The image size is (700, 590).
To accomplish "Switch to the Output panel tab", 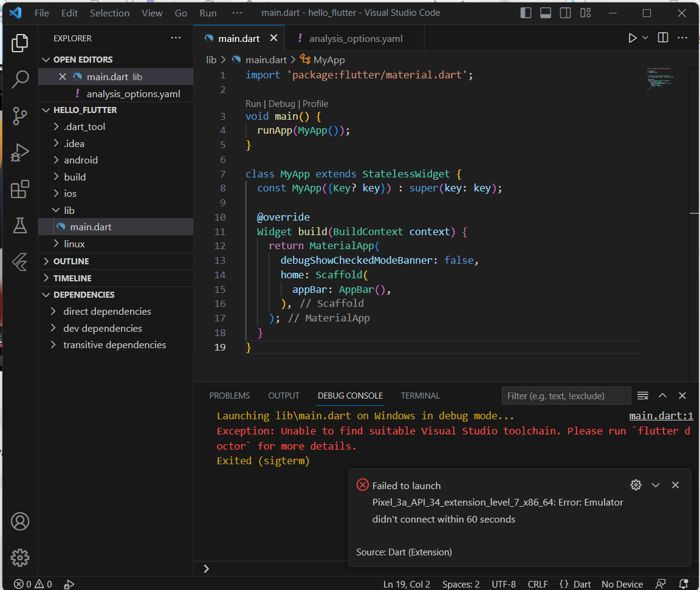I will click(284, 396).
